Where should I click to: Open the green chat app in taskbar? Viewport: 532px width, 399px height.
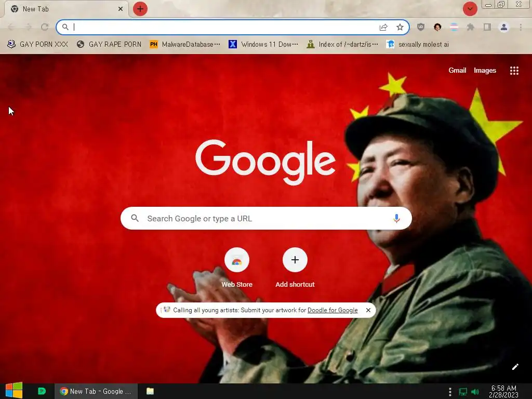click(x=42, y=391)
